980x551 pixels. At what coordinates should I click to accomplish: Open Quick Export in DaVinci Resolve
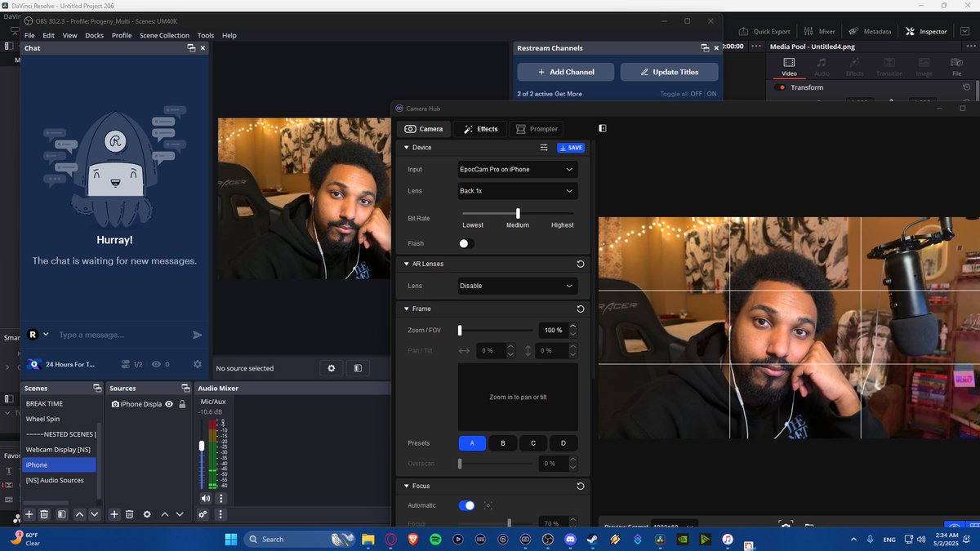764,31
